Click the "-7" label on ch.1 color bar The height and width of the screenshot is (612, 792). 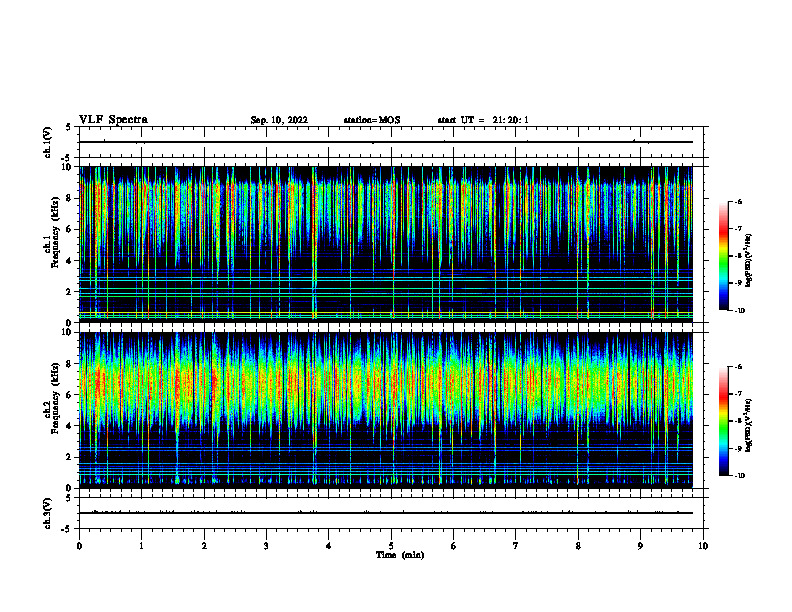(x=739, y=229)
